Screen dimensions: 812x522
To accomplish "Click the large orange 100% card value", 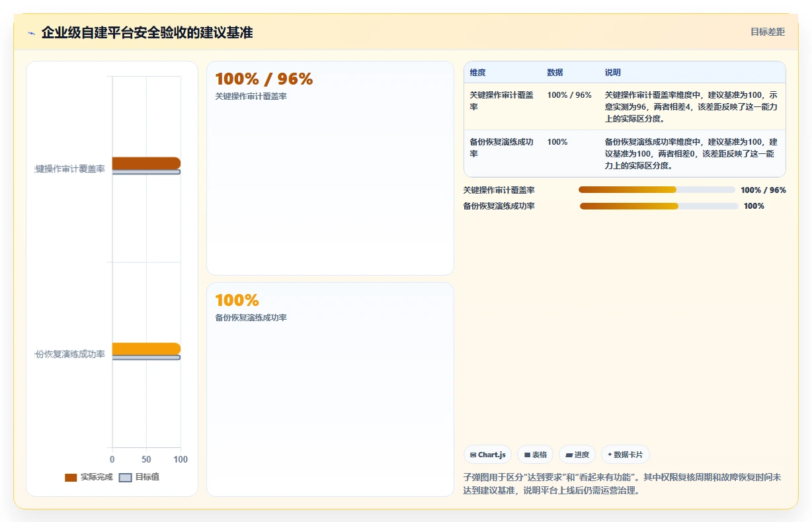I will click(237, 301).
